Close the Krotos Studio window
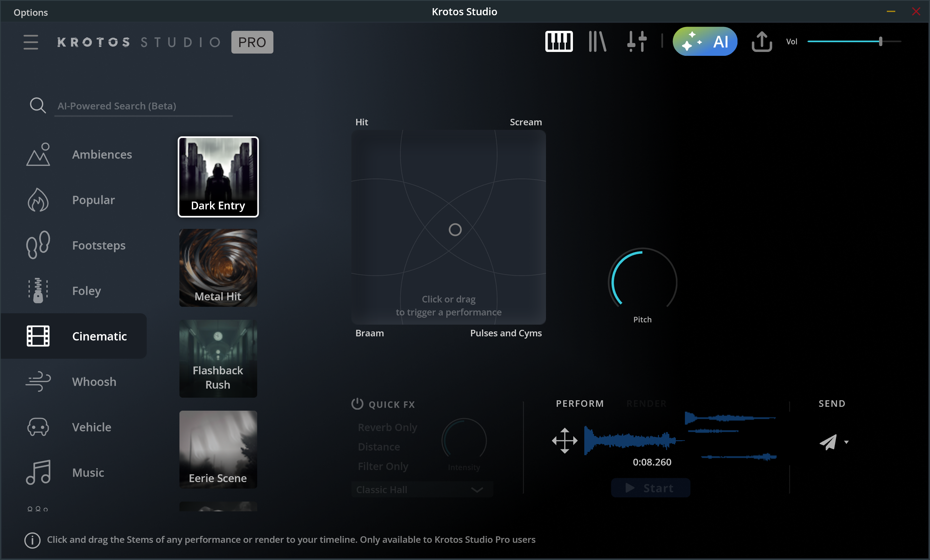Screen dimensions: 930x560 916,12
